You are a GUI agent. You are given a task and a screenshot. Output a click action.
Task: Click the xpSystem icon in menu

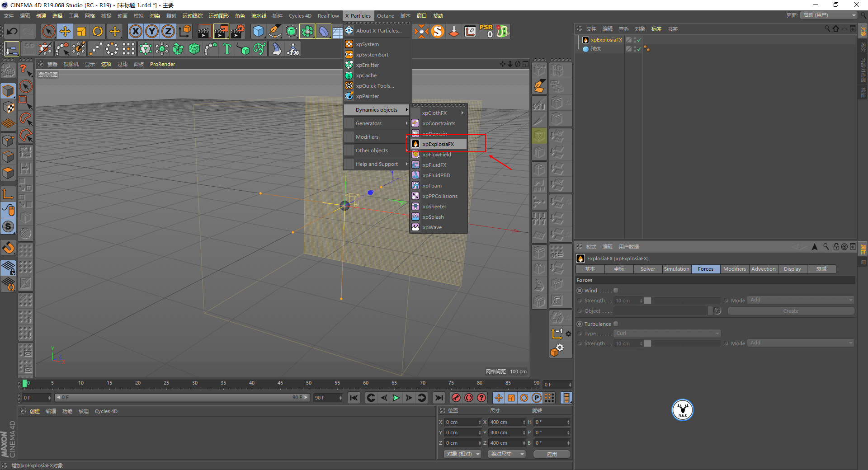[x=349, y=44]
